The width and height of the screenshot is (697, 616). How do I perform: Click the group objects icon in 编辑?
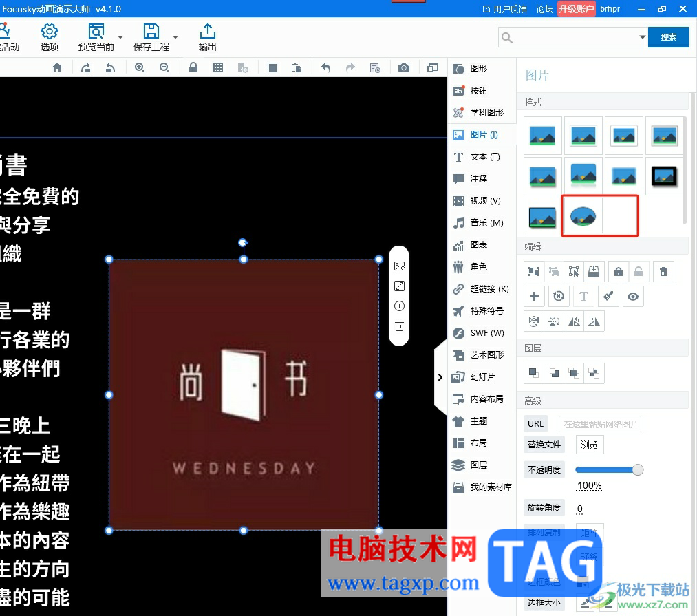(534, 271)
